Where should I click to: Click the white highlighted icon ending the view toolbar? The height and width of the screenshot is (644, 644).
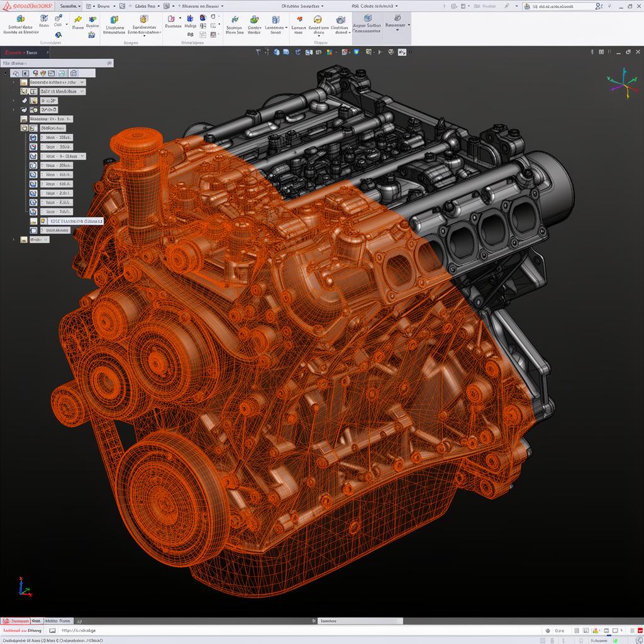point(402,52)
